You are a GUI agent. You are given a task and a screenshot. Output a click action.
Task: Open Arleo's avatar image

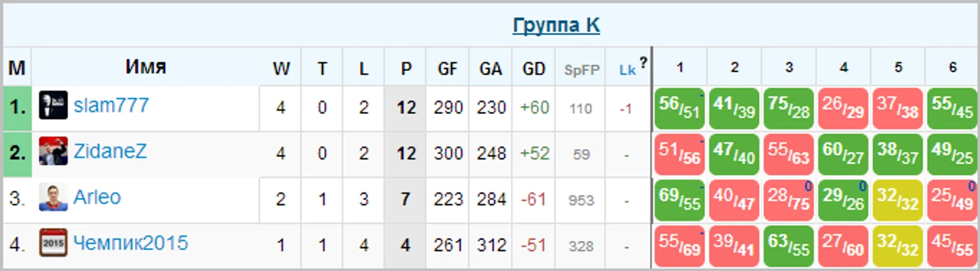pyautogui.click(x=53, y=197)
